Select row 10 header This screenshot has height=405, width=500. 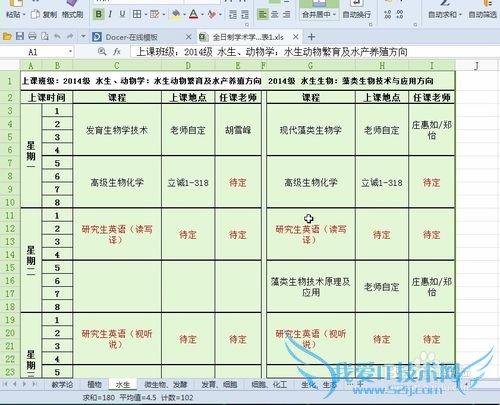tap(10, 202)
